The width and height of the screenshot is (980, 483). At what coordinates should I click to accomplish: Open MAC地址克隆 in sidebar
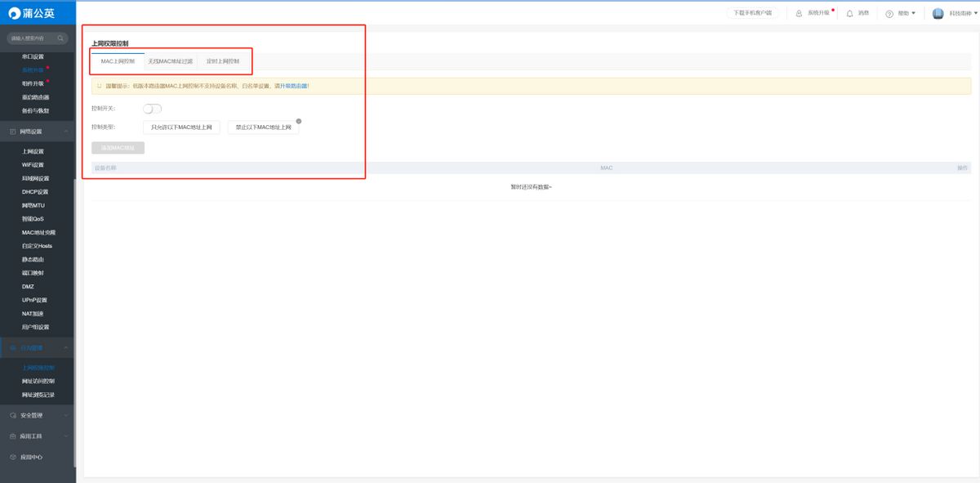[38, 232]
